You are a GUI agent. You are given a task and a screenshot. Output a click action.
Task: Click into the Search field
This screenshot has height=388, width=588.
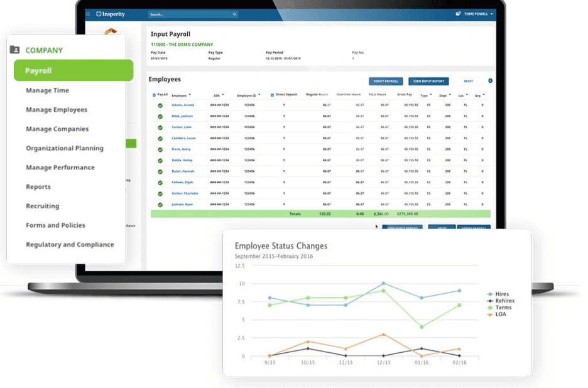tap(190, 14)
